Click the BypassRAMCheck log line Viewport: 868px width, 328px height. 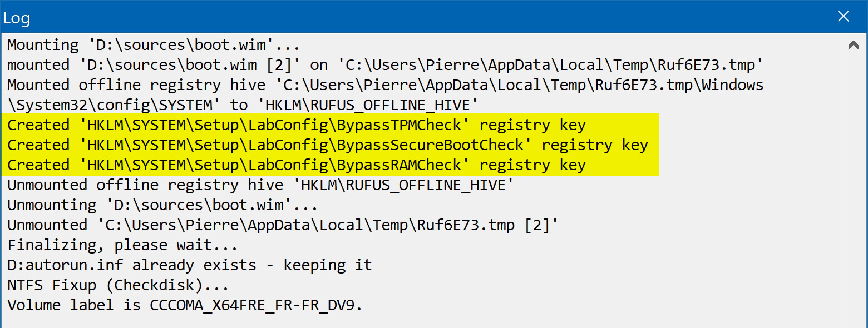[297, 165]
